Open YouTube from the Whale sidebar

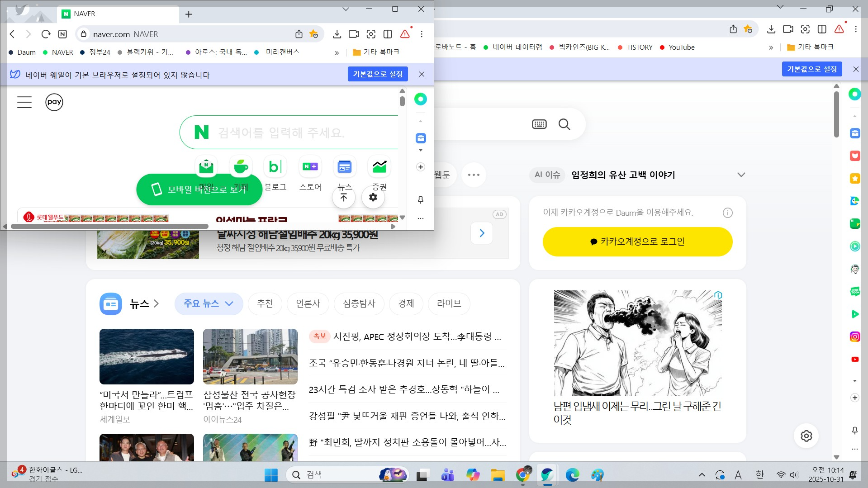tap(854, 360)
